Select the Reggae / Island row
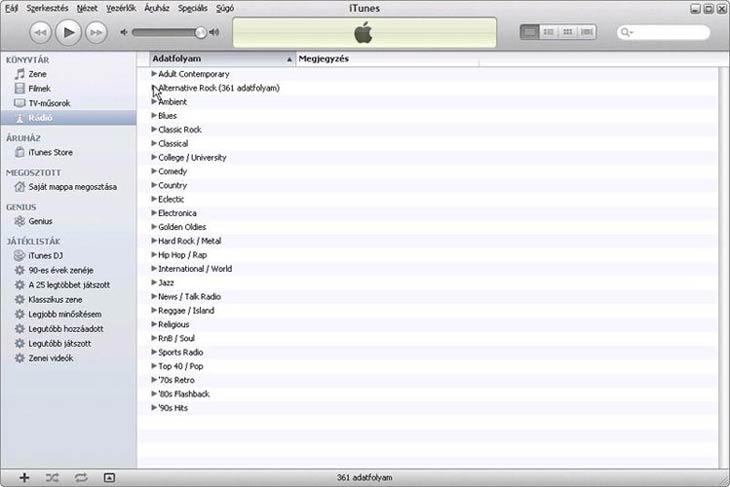 (427, 311)
